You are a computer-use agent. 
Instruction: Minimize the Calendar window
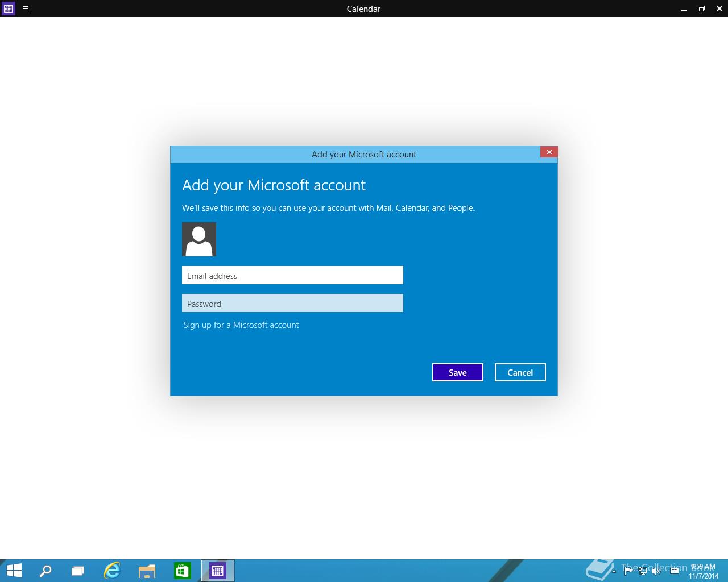(x=684, y=9)
